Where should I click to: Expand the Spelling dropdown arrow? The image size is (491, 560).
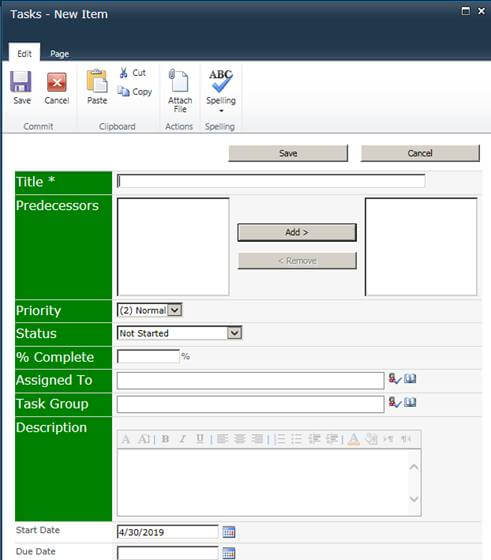tap(221, 111)
